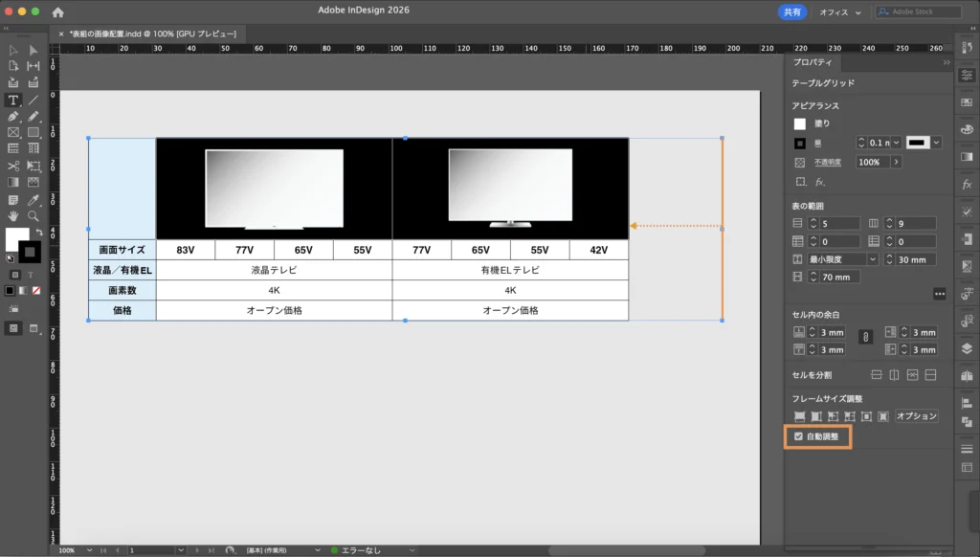Screen dimensions: 980x557
Task: Open the 最小限度 row height dropdown
Action: pos(872,259)
